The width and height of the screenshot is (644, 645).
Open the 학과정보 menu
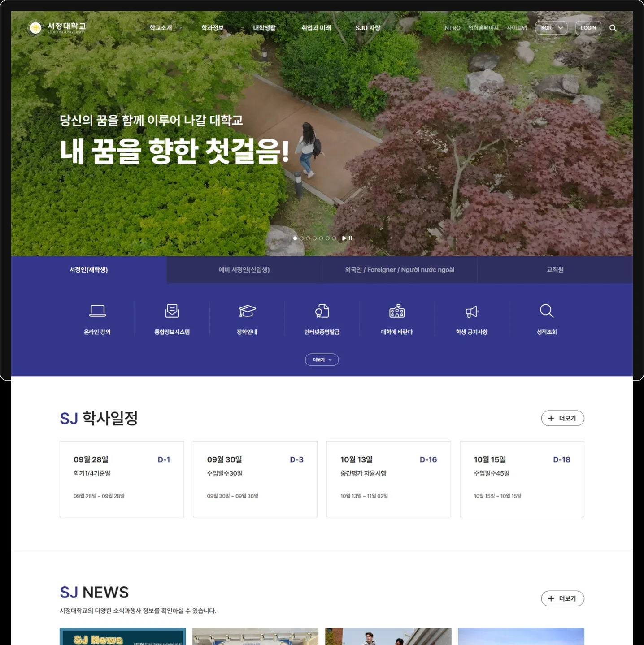tap(213, 28)
